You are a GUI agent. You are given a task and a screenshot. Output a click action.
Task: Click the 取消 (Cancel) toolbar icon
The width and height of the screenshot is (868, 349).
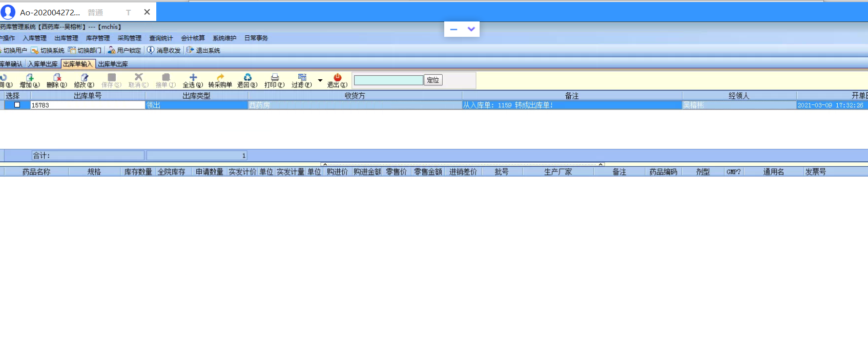(x=138, y=81)
